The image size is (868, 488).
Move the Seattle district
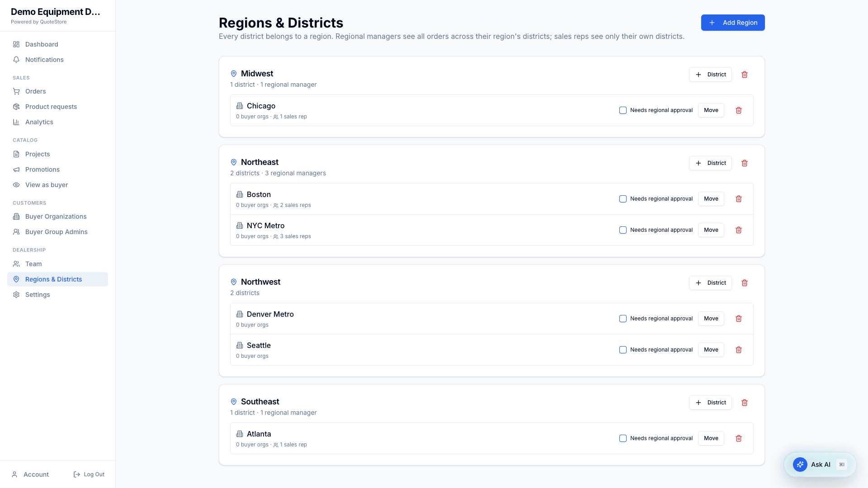pyautogui.click(x=711, y=350)
